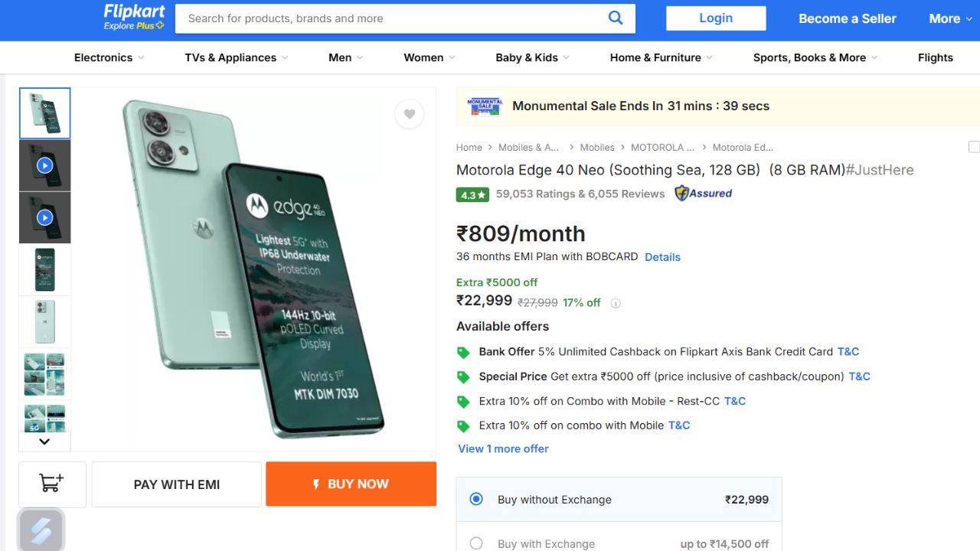Click the ₹809/month EMI price
Viewport: 980px width, 551px height.
point(521,233)
